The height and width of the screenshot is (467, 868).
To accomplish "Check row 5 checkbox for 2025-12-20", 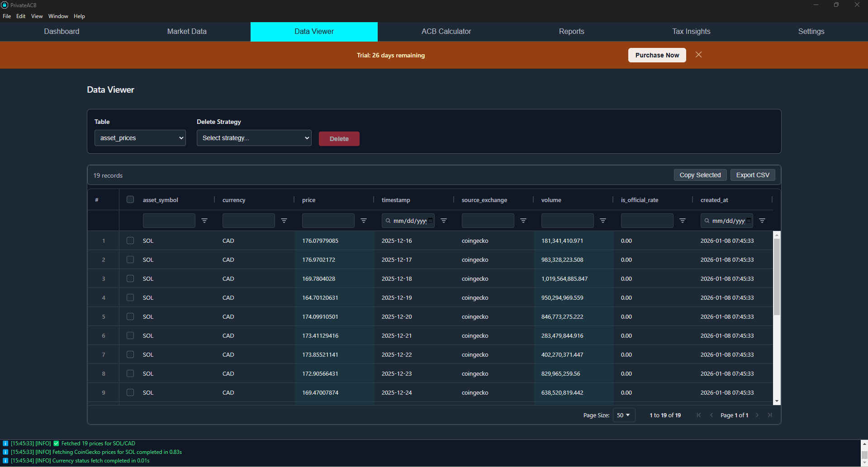I will pyautogui.click(x=130, y=316).
